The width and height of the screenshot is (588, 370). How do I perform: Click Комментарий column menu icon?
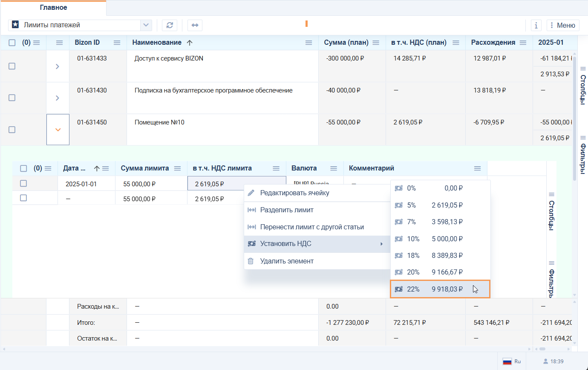pyautogui.click(x=477, y=168)
